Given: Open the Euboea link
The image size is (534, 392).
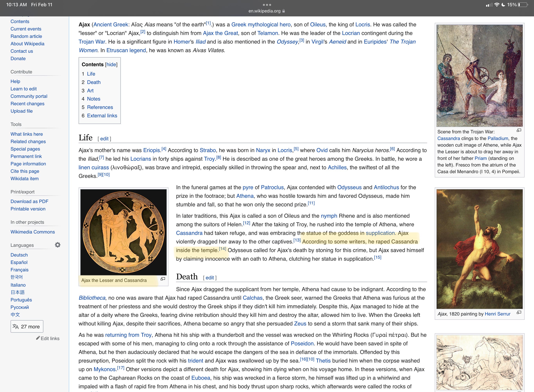Looking at the screenshot, I should [201, 378].
